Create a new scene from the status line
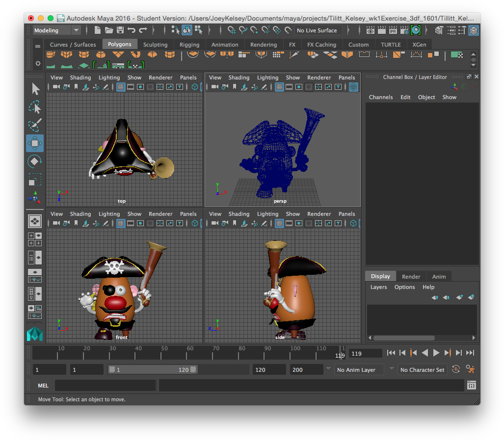 (97, 30)
